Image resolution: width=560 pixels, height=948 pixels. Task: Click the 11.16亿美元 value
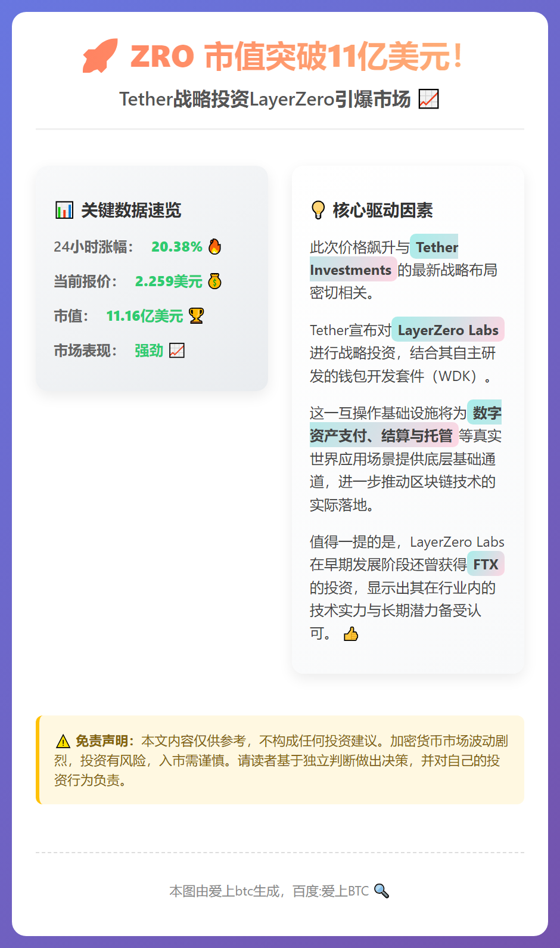coord(145,315)
